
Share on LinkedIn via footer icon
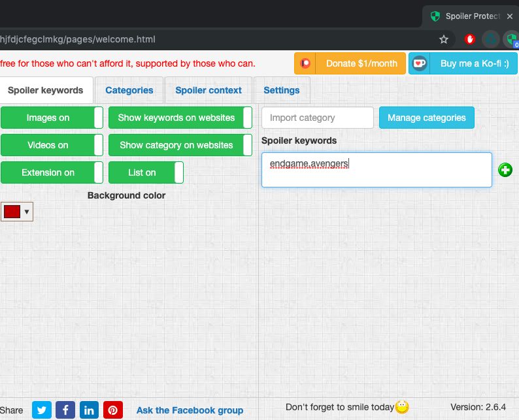pyautogui.click(x=89, y=410)
